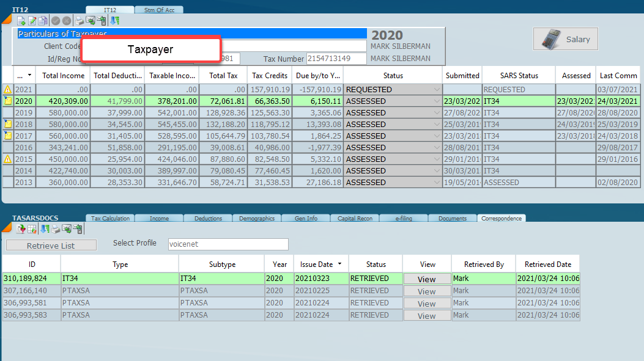644x361 pixels.
Task: Expand the Status dropdown for year 2021
Action: (436, 90)
